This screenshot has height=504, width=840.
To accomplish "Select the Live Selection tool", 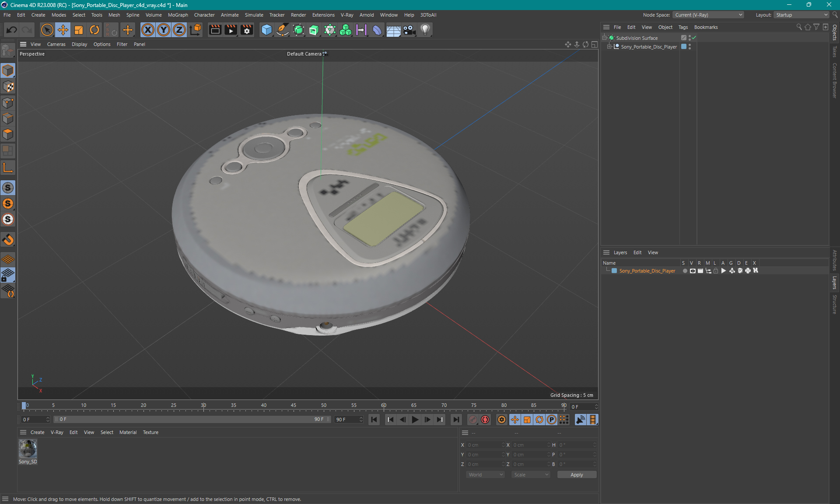I will pos(47,30).
